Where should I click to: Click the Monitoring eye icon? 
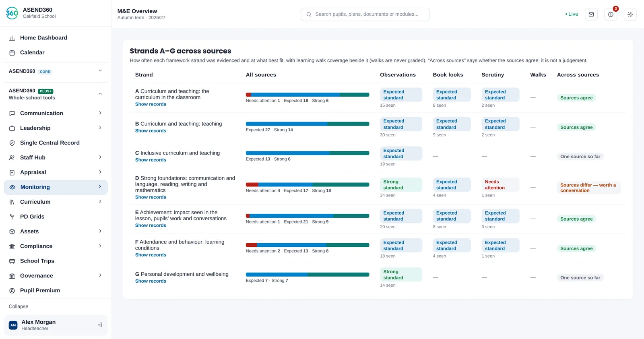click(12, 187)
